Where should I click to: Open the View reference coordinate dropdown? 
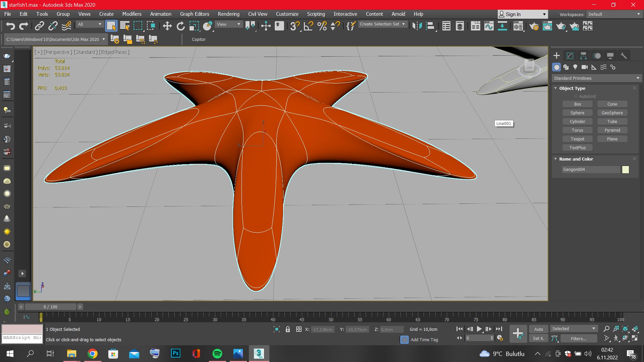[x=228, y=24]
